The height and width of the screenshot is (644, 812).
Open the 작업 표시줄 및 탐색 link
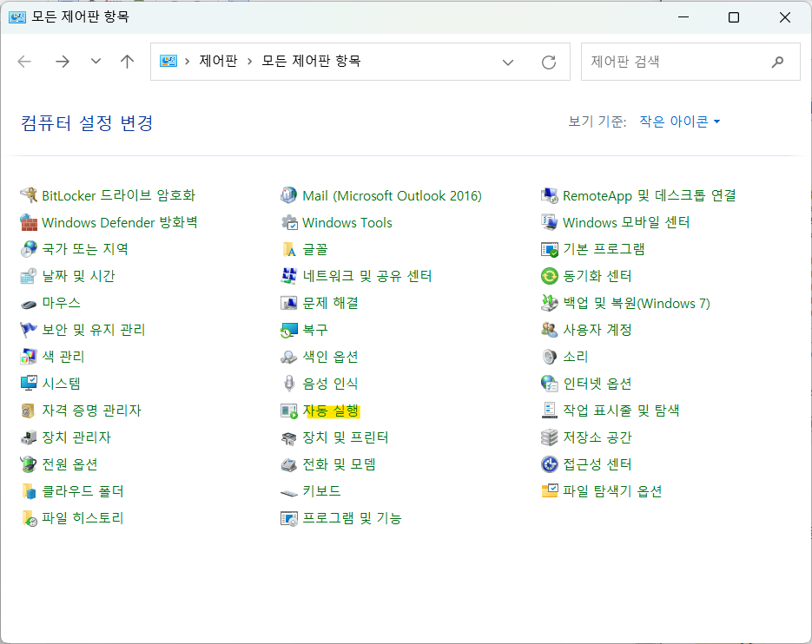pos(621,411)
